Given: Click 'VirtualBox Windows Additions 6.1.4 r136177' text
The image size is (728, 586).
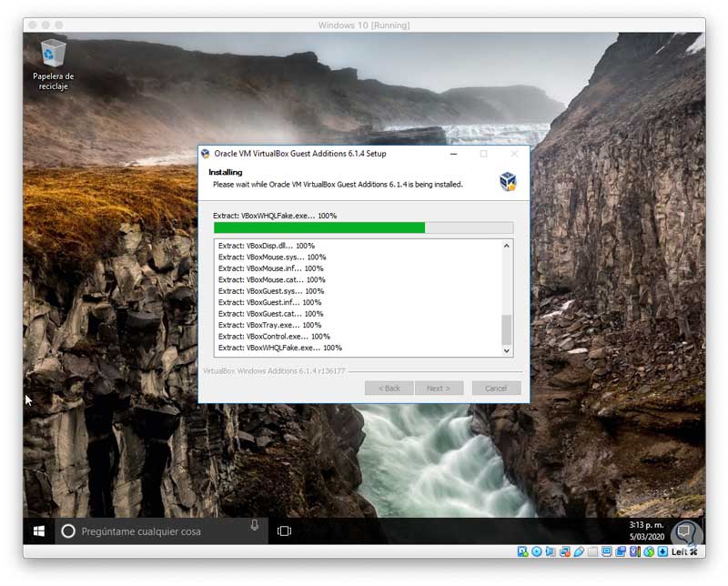Looking at the screenshot, I should [274, 371].
